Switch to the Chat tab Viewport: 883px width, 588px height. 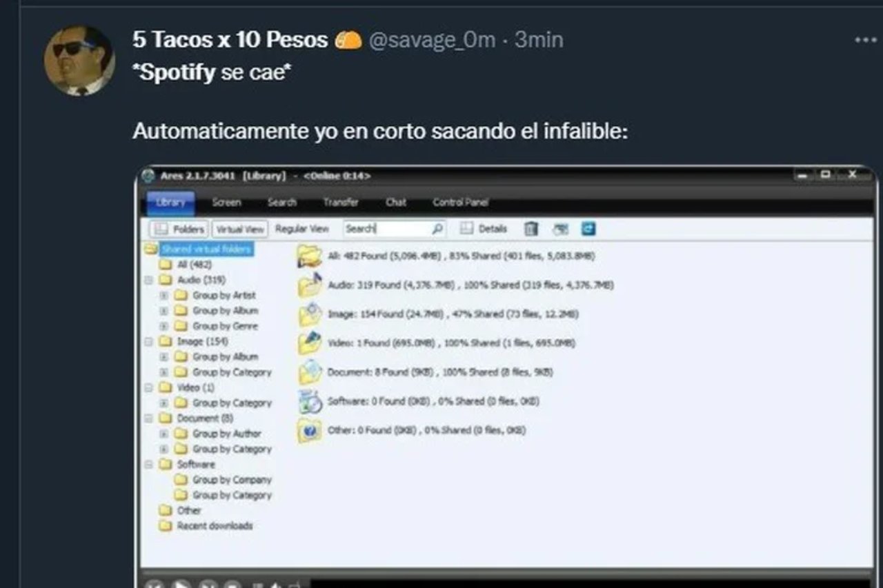(x=396, y=203)
